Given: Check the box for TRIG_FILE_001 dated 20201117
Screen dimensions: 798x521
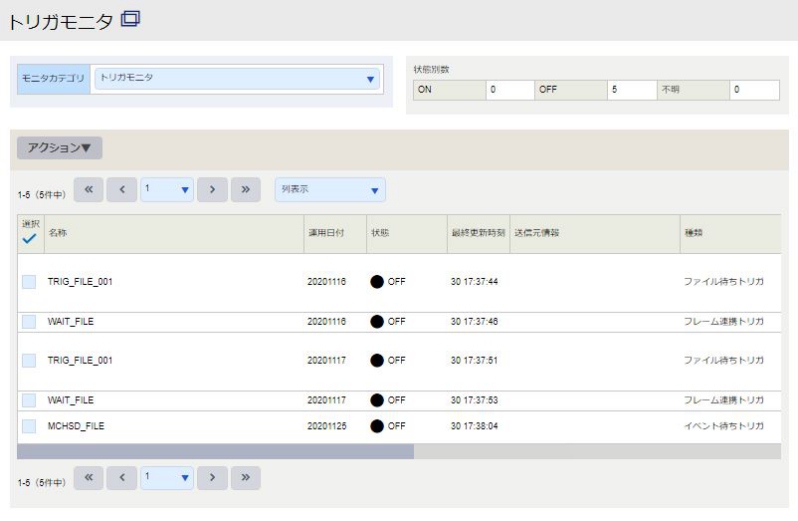Looking at the screenshot, I should pyautogui.click(x=29, y=361).
